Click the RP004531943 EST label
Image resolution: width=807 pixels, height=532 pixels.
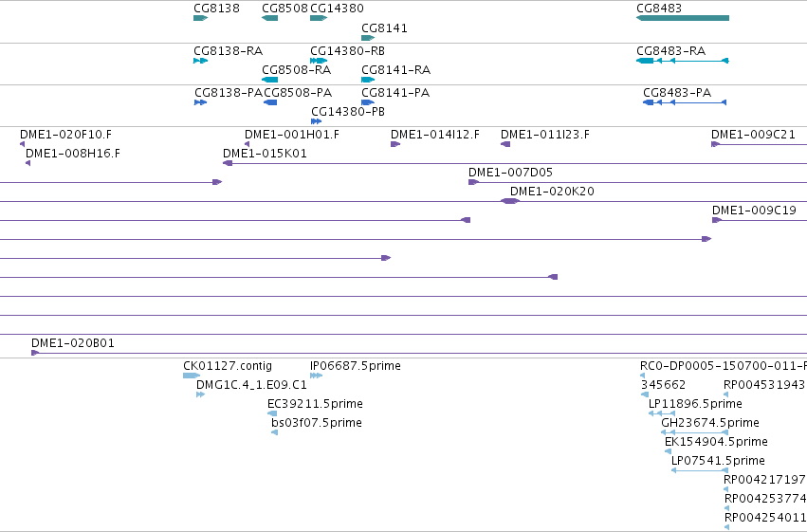click(x=763, y=385)
